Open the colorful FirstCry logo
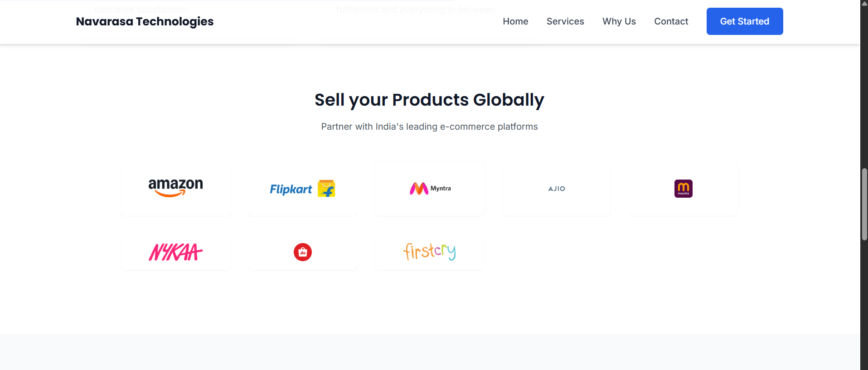 coord(430,252)
